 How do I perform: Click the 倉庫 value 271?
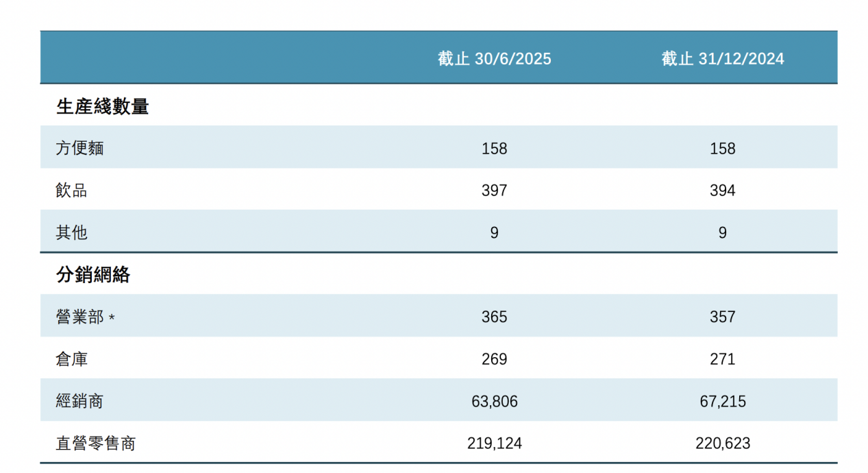click(723, 359)
